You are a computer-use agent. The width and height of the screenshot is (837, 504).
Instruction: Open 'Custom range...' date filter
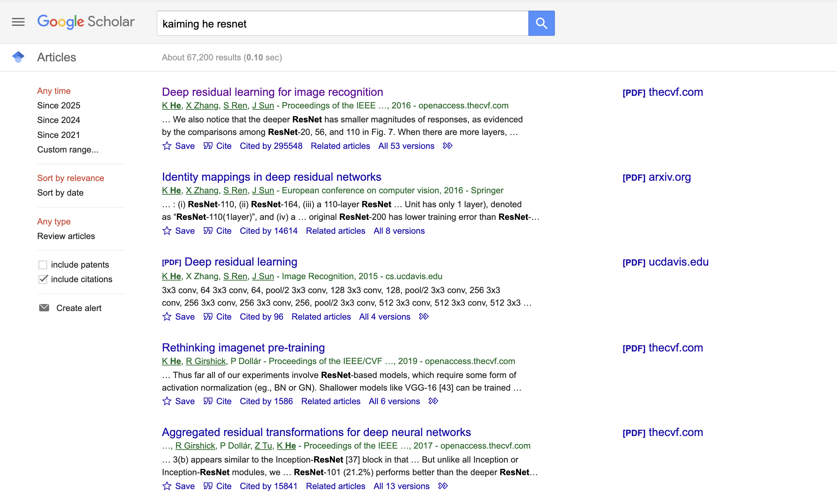(68, 149)
